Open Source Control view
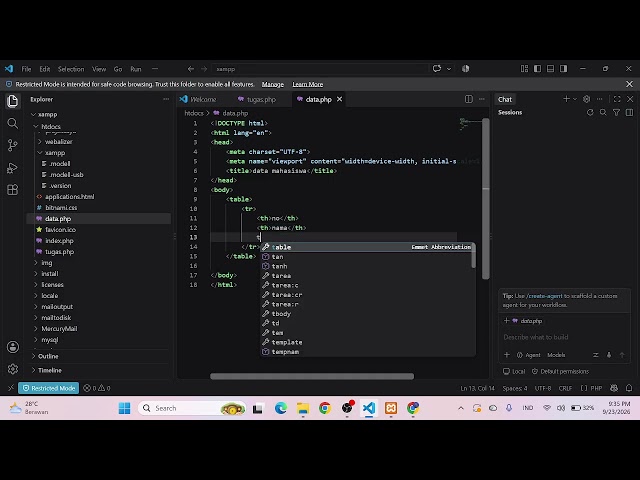Screen dimensions: 640x480 coord(13,145)
